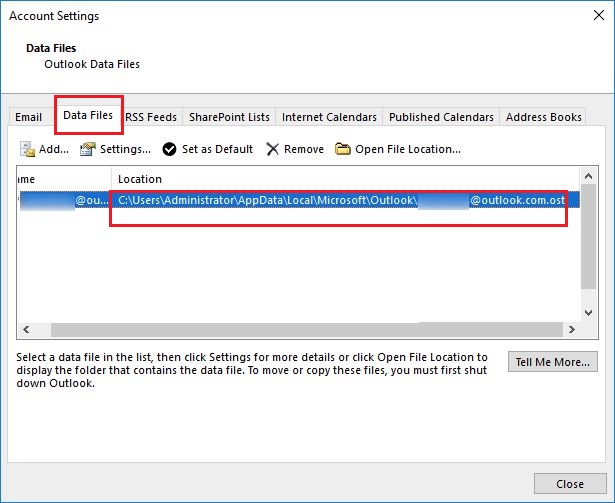Switch to the Published Calendars tab
This screenshot has width=615, height=503.
click(441, 117)
